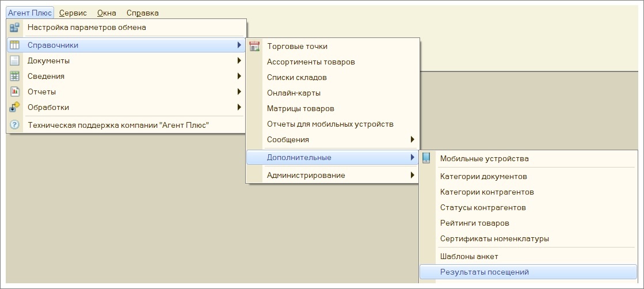Open the Справка menu
Viewport: 644px width, 289px height.
click(x=143, y=13)
